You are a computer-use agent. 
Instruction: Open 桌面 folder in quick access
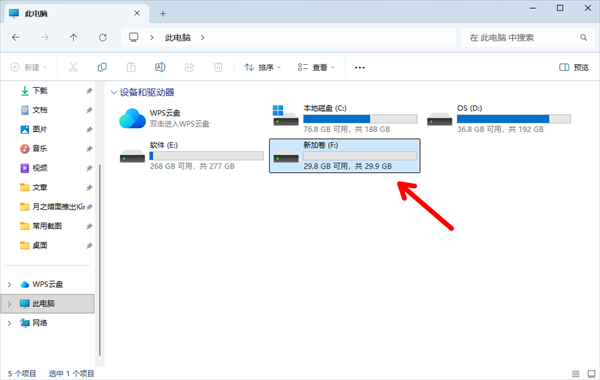coord(40,245)
